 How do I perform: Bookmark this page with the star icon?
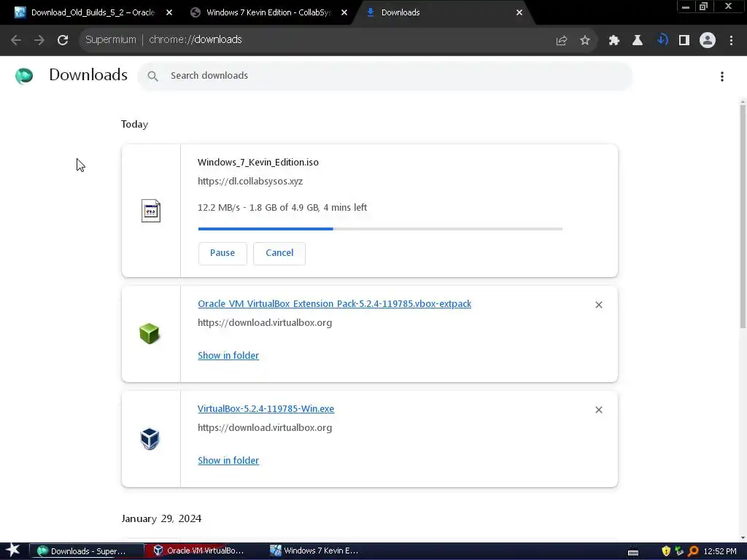coord(585,41)
